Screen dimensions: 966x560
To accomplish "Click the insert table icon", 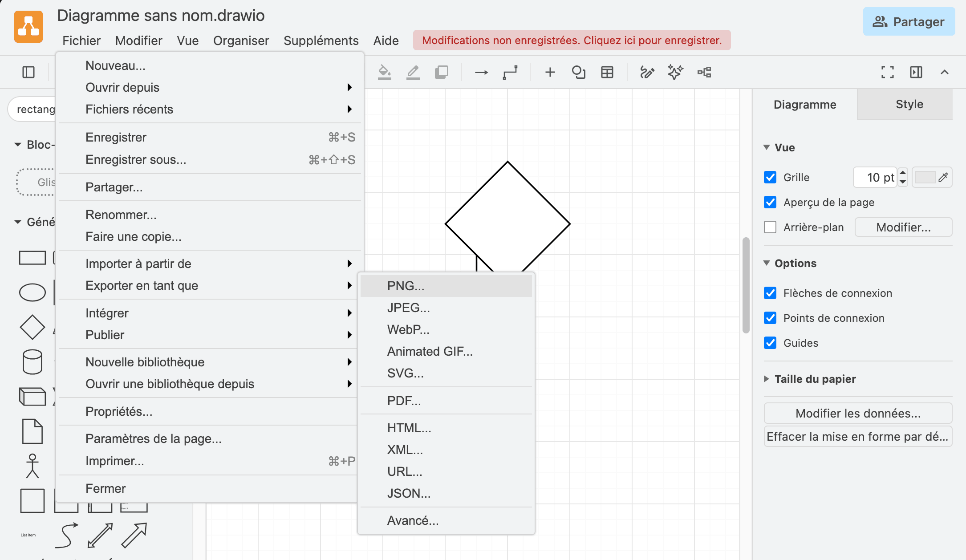I will click(607, 72).
